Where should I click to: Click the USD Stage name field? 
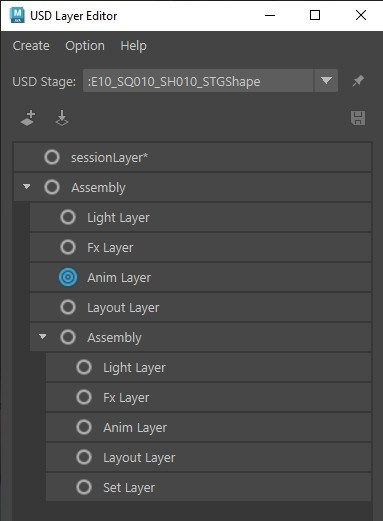pos(198,81)
